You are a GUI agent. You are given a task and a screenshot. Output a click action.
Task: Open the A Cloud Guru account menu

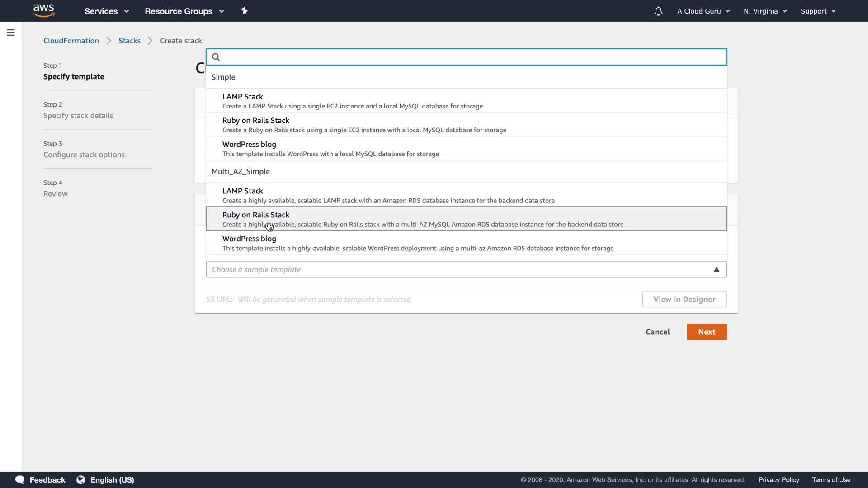coord(703,11)
